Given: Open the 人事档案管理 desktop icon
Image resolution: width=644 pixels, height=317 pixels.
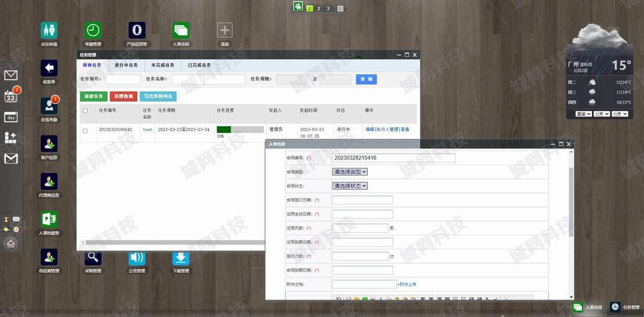Looking at the screenshot, I should (49, 219).
